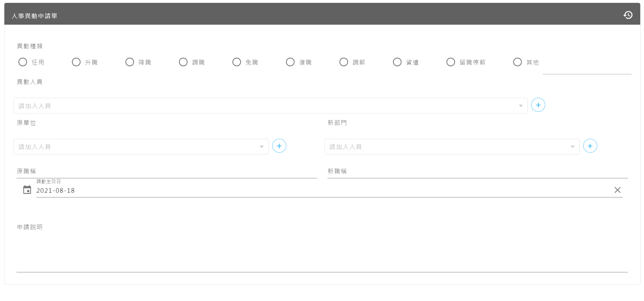Click the 2021-08-18 date field
The width and height of the screenshot is (644, 301).
(320, 191)
